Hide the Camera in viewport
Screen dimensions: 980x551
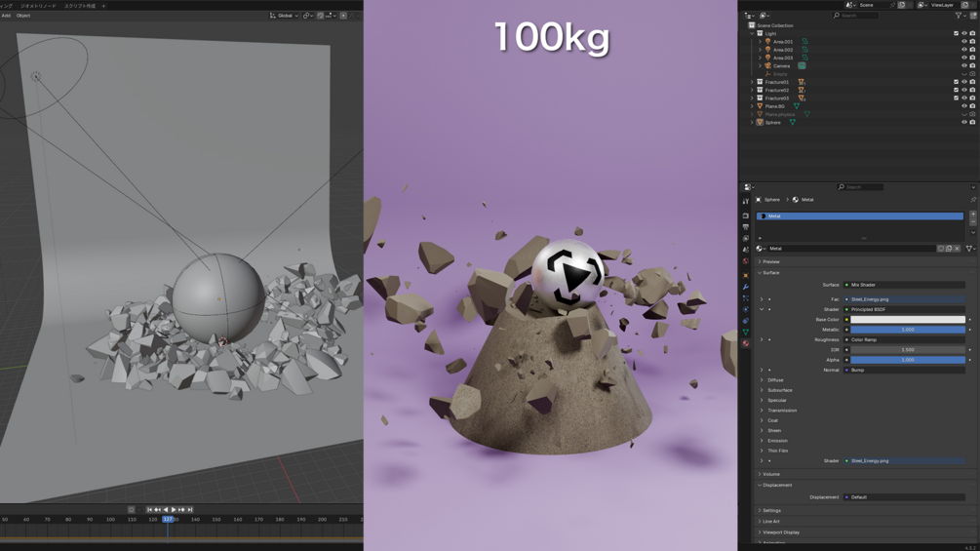(x=964, y=65)
